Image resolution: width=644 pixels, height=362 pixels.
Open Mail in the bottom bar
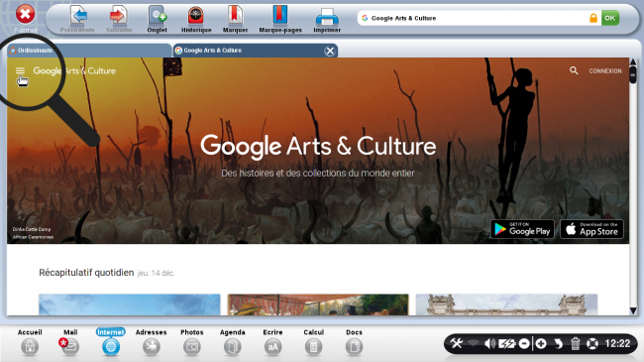pyautogui.click(x=69, y=342)
